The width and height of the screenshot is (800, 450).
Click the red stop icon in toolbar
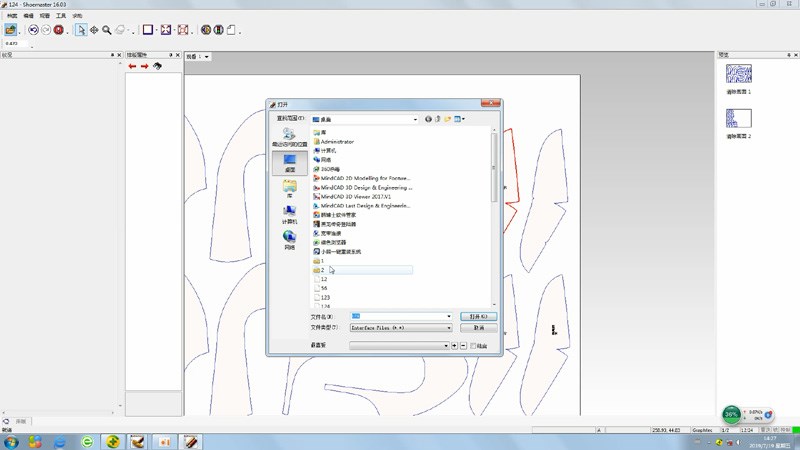(x=58, y=30)
